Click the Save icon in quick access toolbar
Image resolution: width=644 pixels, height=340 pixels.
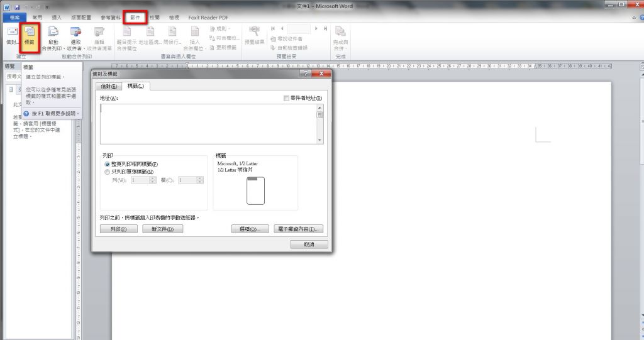[x=17, y=6]
